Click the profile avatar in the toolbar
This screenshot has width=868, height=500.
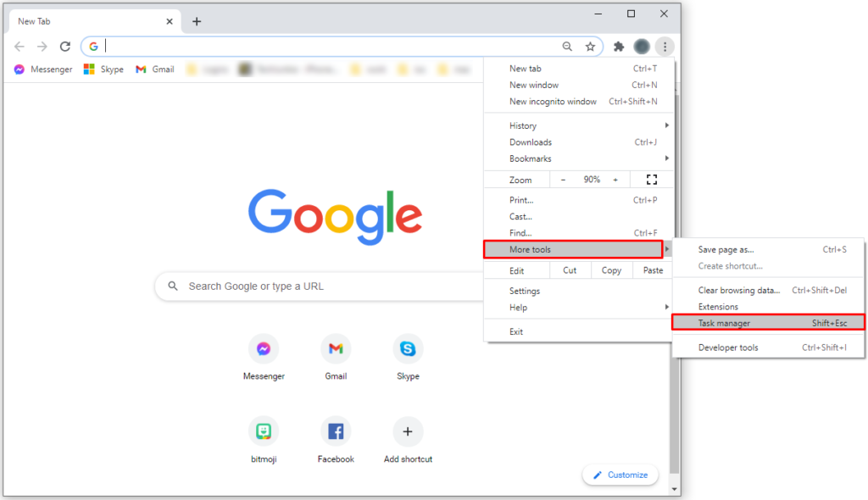pyautogui.click(x=642, y=46)
